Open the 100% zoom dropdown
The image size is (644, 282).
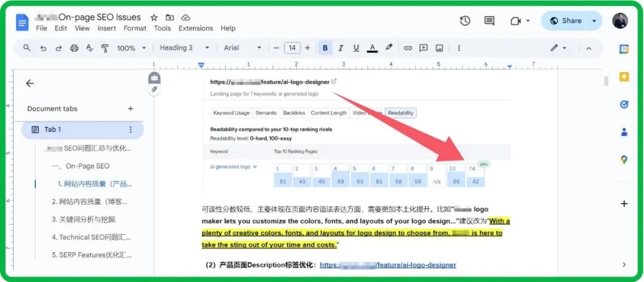click(131, 48)
